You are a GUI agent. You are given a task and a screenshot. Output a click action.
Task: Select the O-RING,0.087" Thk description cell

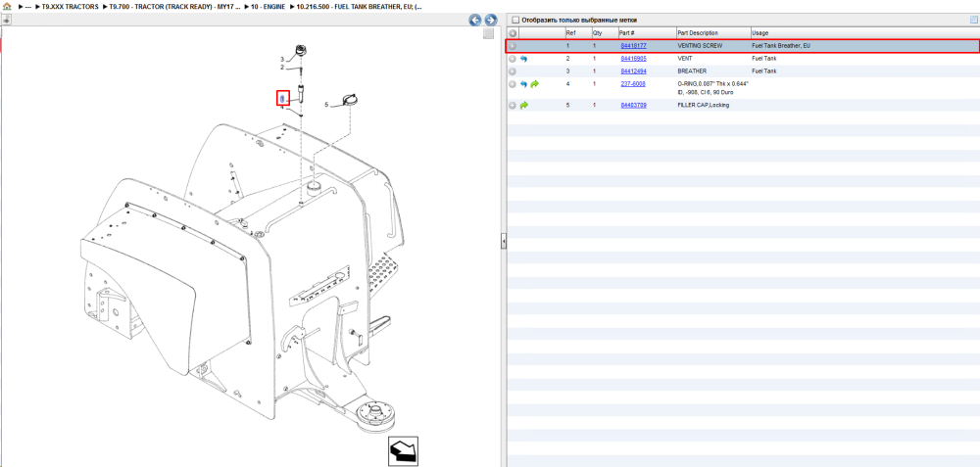pyautogui.click(x=713, y=87)
